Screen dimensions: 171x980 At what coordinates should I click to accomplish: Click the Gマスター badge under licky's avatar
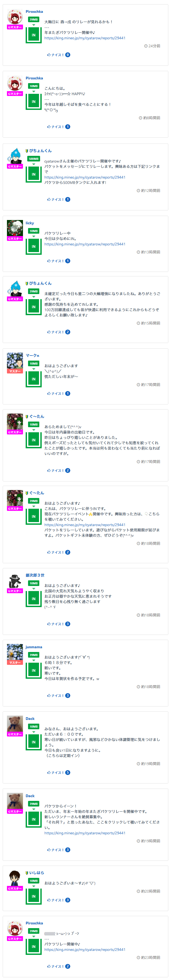pos(15,238)
